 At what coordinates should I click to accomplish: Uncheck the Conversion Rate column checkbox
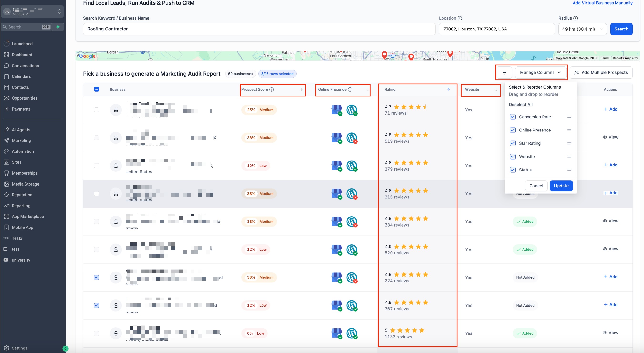click(513, 117)
